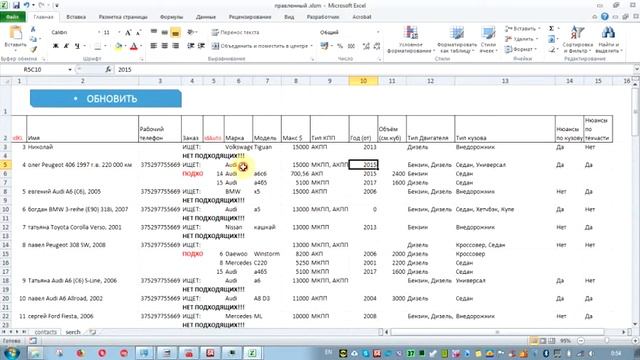640x360 pixels.
Task: Click the Save icon in quick access toolbar
Action: (16, 5)
